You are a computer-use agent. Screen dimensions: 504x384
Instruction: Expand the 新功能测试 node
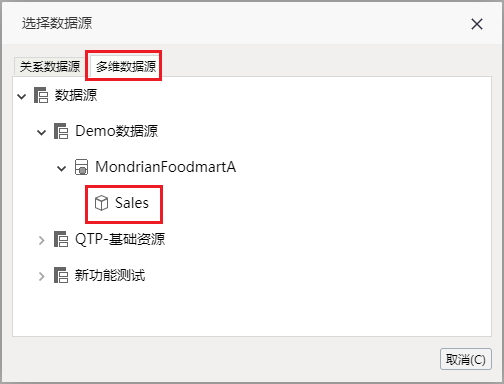click(42, 276)
